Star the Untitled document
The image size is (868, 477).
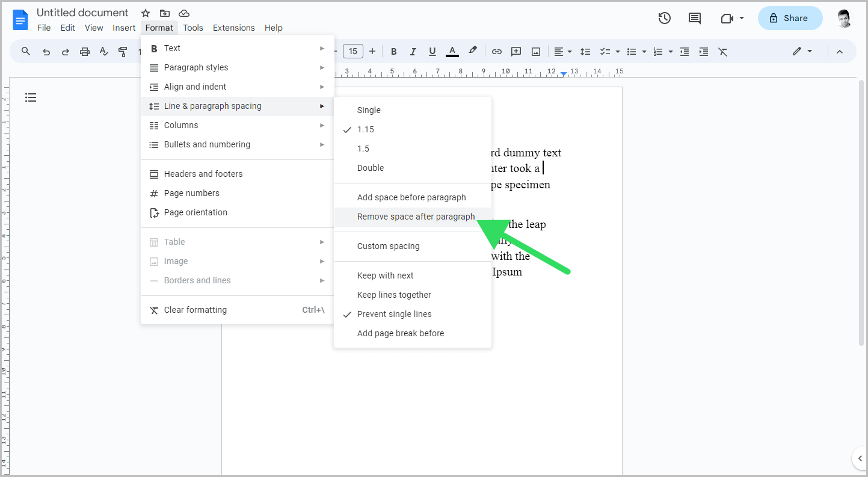(145, 12)
